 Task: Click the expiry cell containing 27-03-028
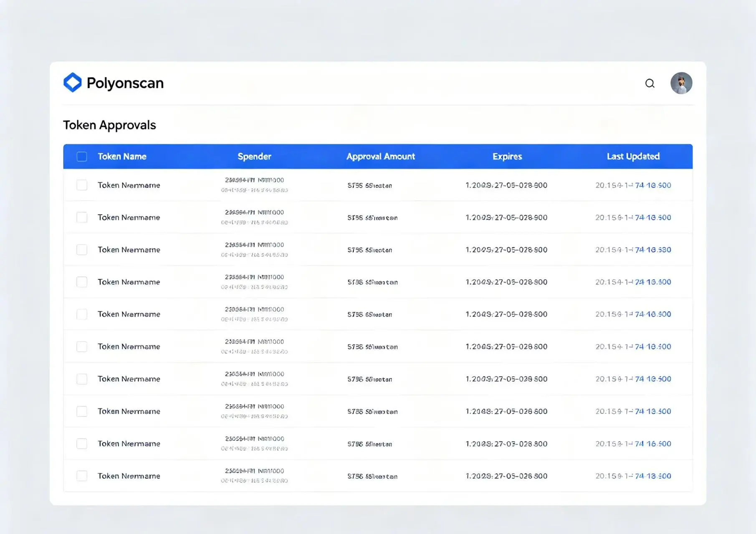(x=506, y=444)
